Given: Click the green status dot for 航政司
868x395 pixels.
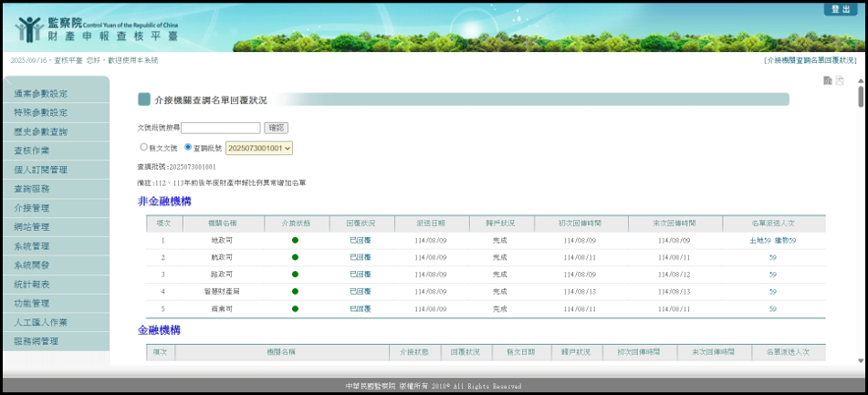Looking at the screenshot, I should (295, 258).
